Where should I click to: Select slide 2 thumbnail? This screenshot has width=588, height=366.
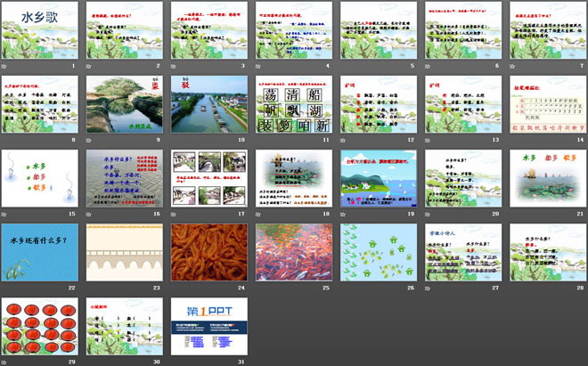pos(125,30)
